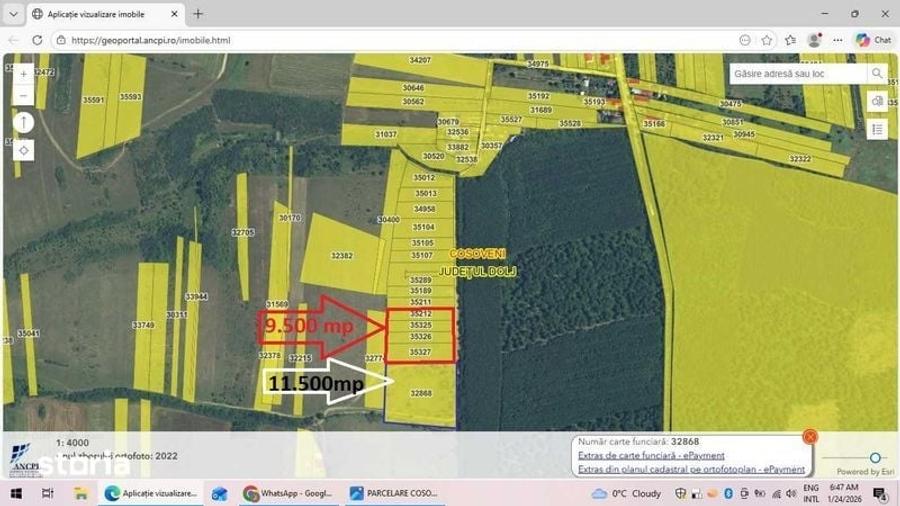900x506 pixels.
Task: Open a new browser tab
Action: click(198, 14)
